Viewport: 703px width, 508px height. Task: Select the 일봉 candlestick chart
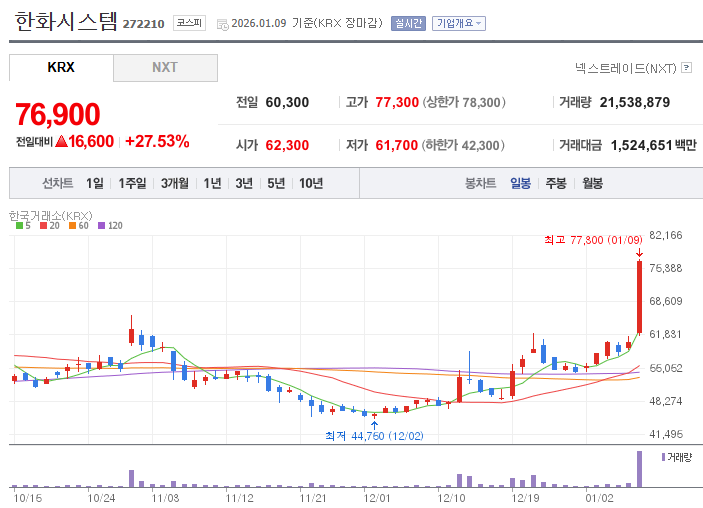(x=520, y=183)
